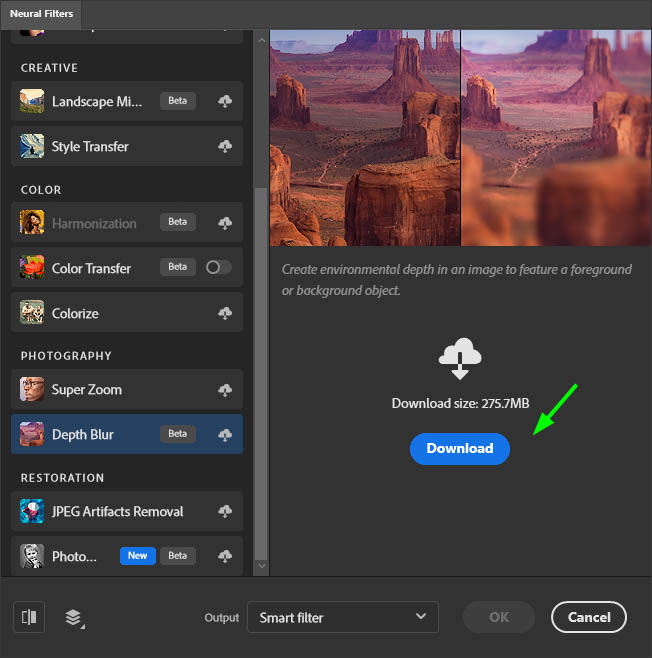The width and height of the screenshot is (652, 658).
Task: Open the layer preview options icon
Action: pos(74,618)
